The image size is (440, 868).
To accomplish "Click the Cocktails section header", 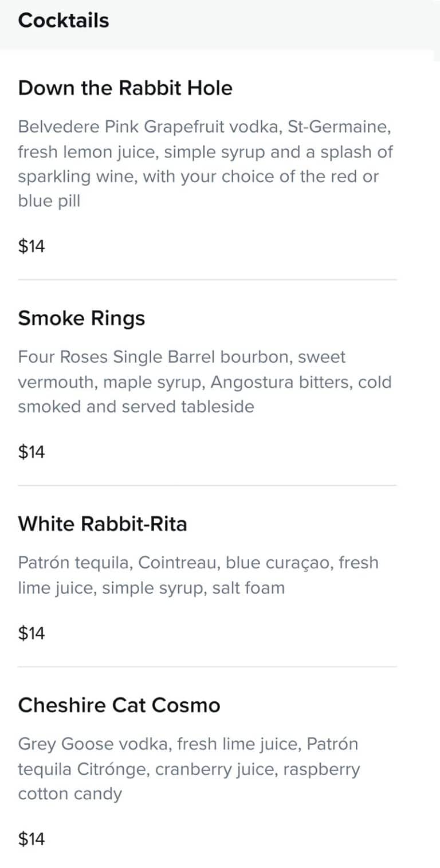I will coord(64,21).
